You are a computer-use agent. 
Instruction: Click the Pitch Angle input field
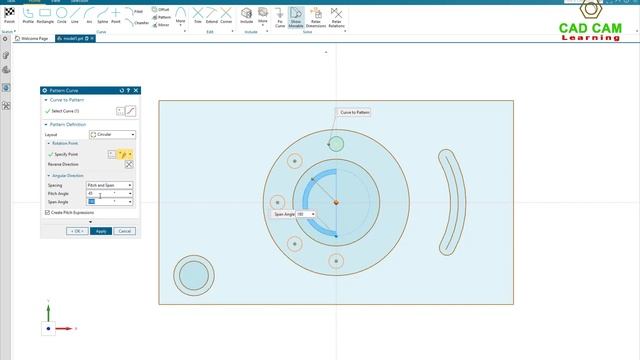click(x=106, y=193)
